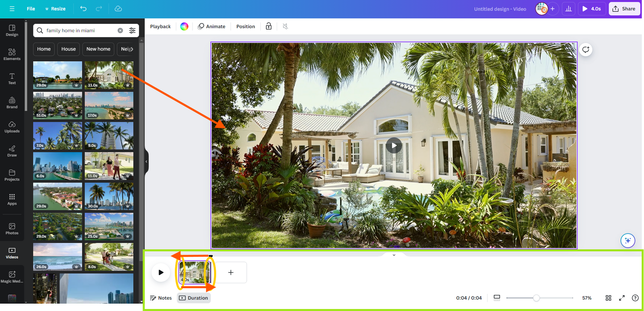The height and width of the screenshot is (311, 644).
Task: Open the File menu
Action: click(x=31, y=9)
